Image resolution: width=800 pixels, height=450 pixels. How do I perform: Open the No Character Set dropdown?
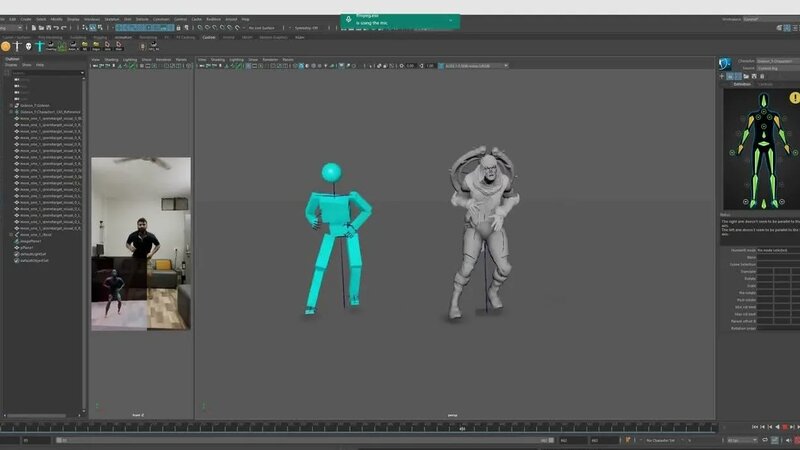point(661,440)
